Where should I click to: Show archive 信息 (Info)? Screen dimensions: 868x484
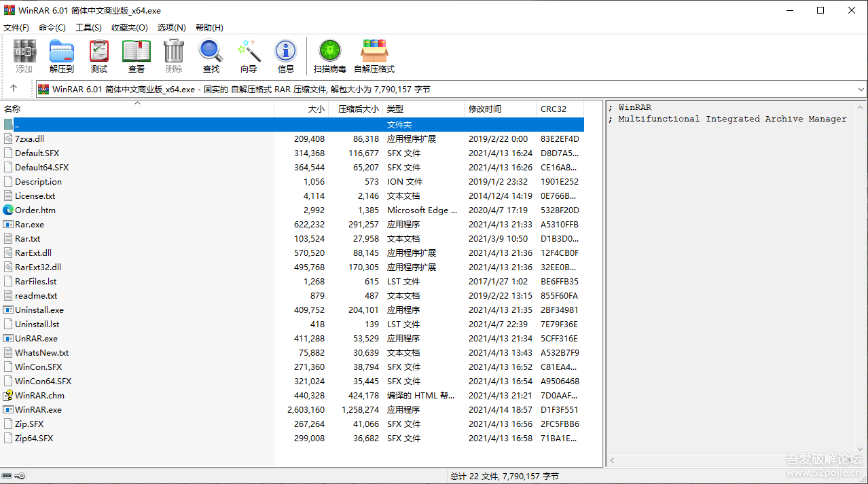pos(286,52)
